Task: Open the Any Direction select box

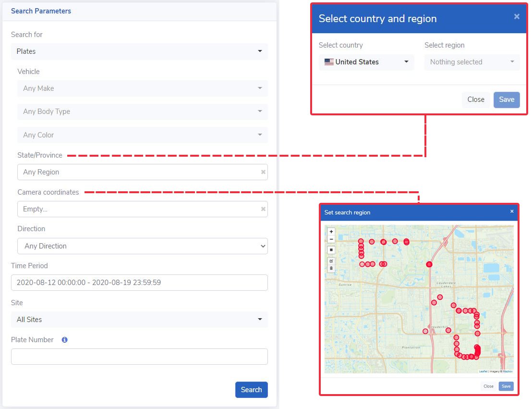Action: click(x=142, y=246)
